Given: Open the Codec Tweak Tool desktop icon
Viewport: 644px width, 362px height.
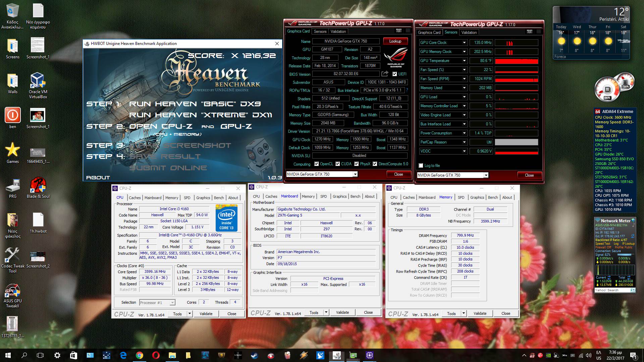Looking at the screenshot, I should coord(12,260).
